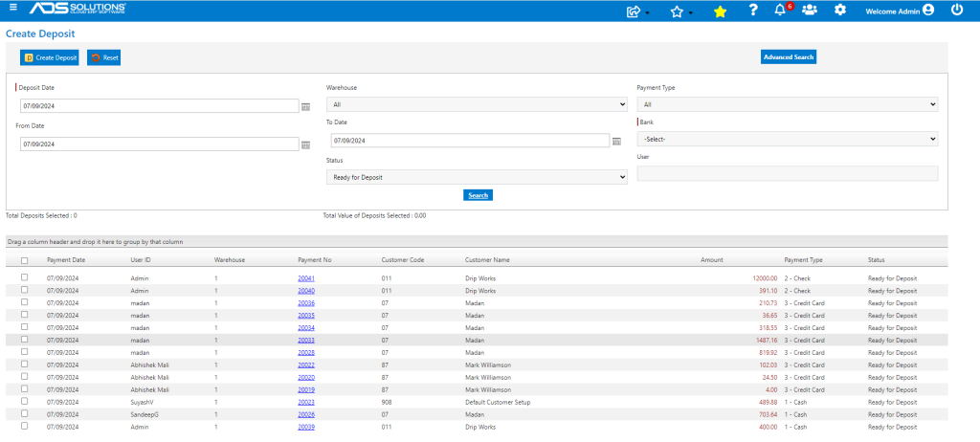980x442 pixels.
Task: Click the To Date input field
Action: tap(470, 141)
